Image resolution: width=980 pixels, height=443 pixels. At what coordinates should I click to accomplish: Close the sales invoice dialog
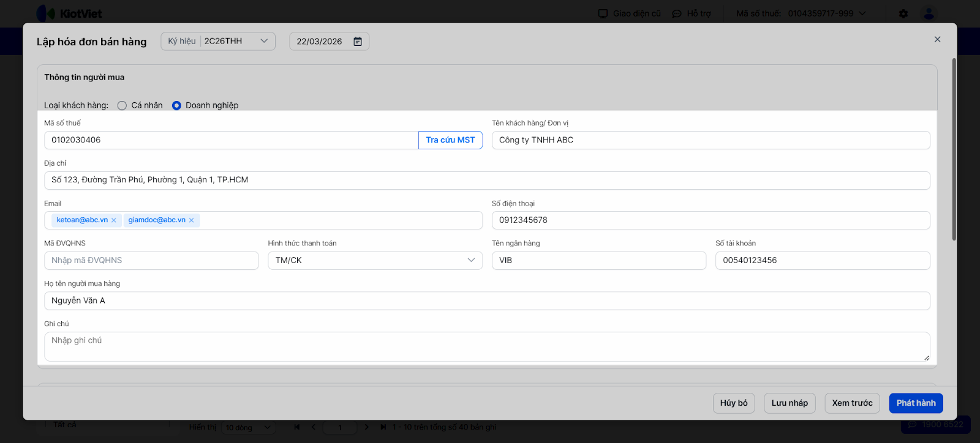point(937,39)
